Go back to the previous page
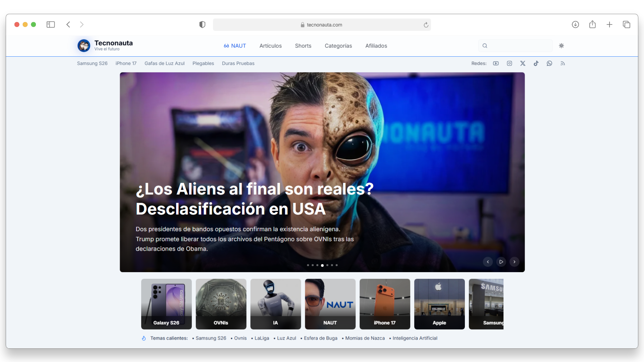Image resolution: width=644 pixels, height=362 pixels. [x=68, y=24]
